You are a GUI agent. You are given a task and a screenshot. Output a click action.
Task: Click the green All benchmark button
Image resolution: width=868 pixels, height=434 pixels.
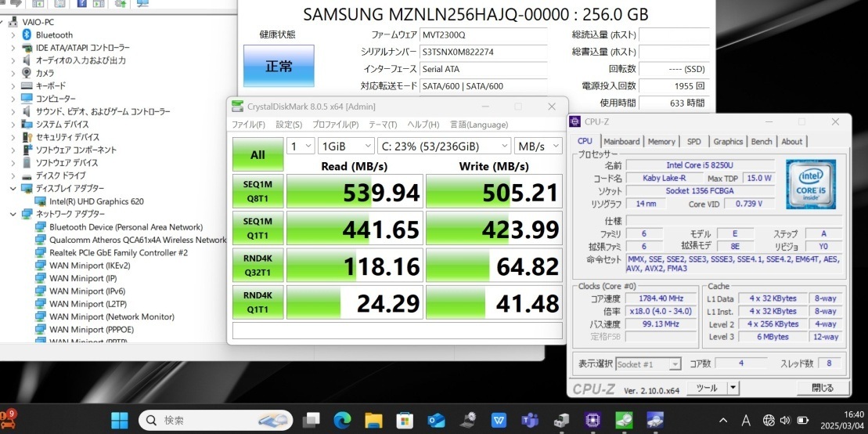(x=258, y=154)
